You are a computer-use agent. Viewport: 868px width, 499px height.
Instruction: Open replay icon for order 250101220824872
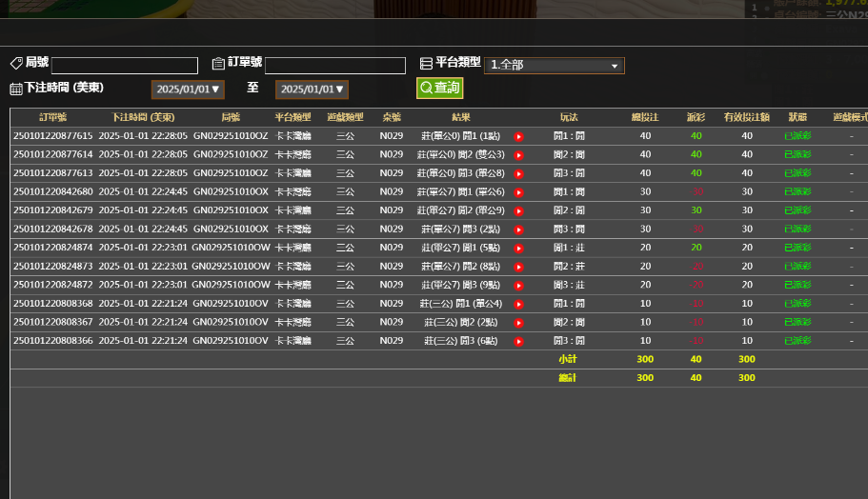click(x=519, y=285)
